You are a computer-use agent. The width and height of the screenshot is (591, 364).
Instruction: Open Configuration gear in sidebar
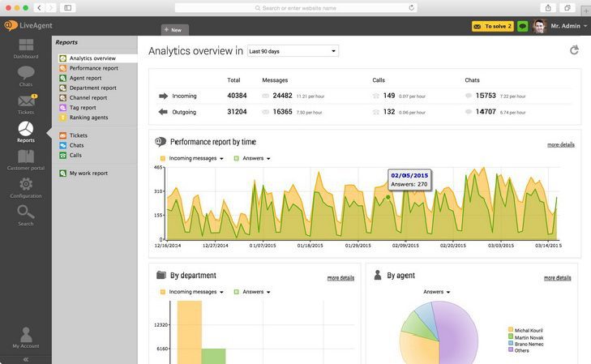(26, 187)
